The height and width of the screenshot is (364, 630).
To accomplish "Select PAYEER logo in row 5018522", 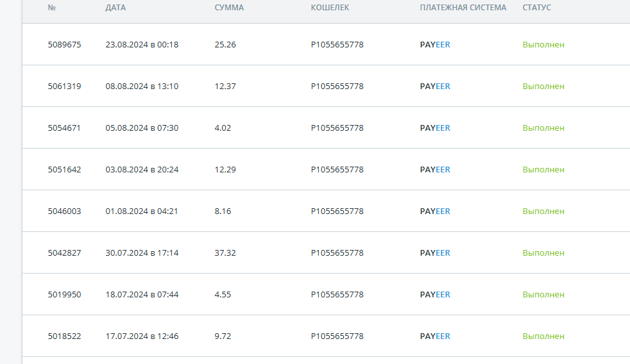I will tap(435, 336).
